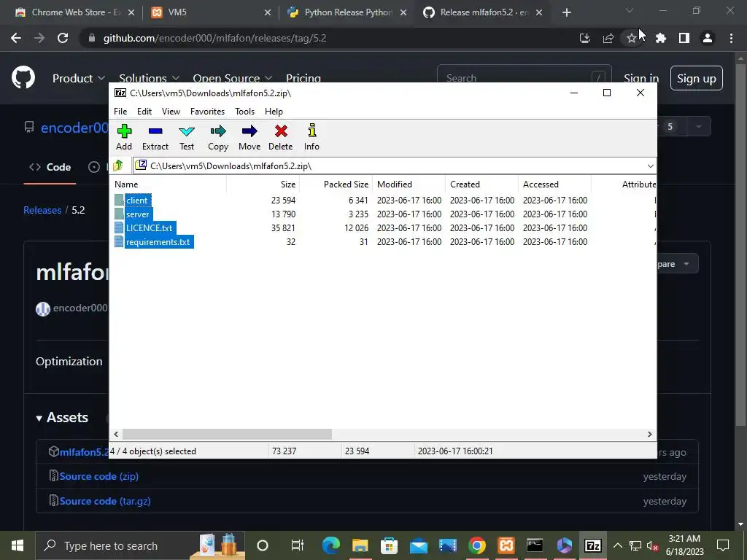
Task: Click the Extract toolbar icon
Action: [155, 137]
